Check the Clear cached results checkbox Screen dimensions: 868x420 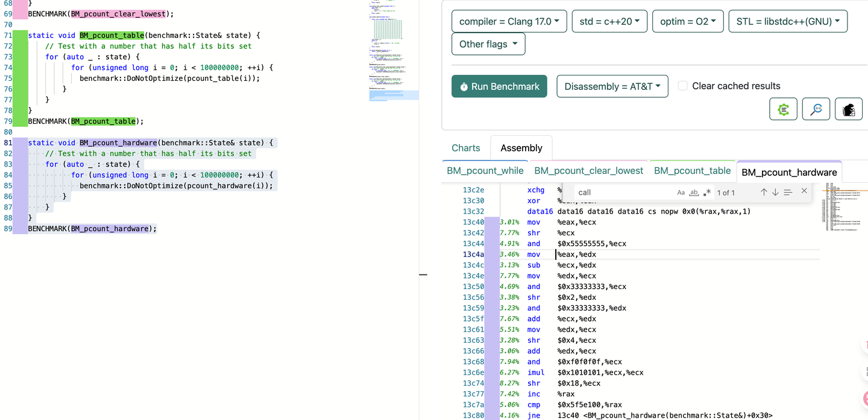pyautogui.click(x=683, y=86)
